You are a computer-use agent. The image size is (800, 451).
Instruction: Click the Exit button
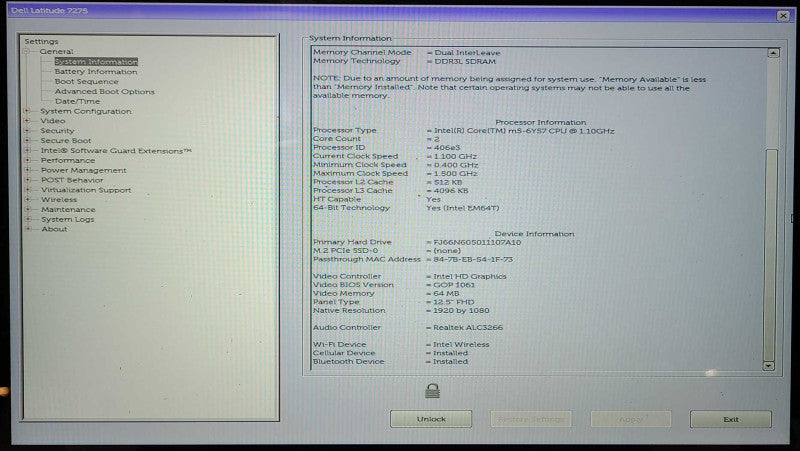[731, 419]
